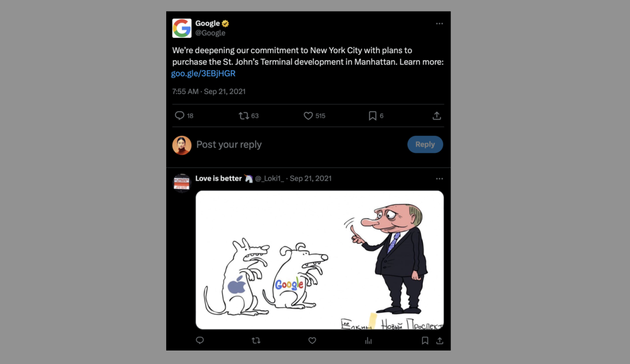Open Love is better user's avatar
Screen dimensions: 630x364
tap(182, 183)
